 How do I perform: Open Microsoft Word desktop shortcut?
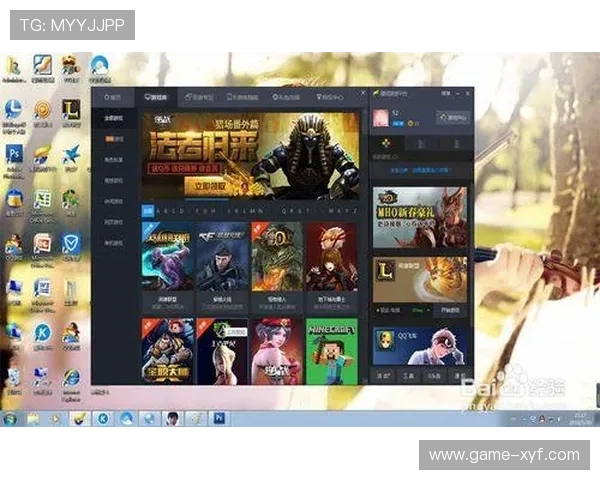[42, 287]
